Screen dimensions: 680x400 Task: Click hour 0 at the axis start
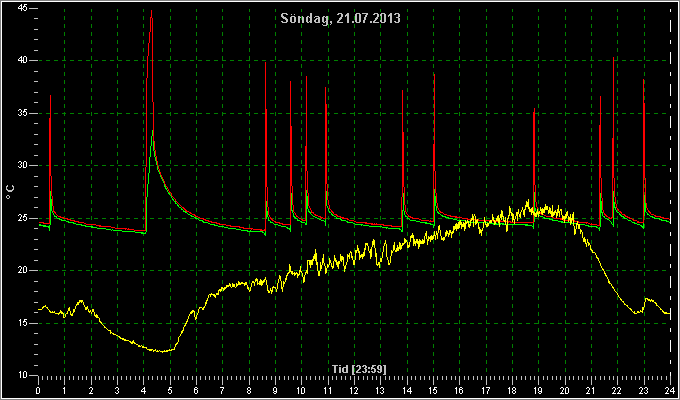point(38,390)
